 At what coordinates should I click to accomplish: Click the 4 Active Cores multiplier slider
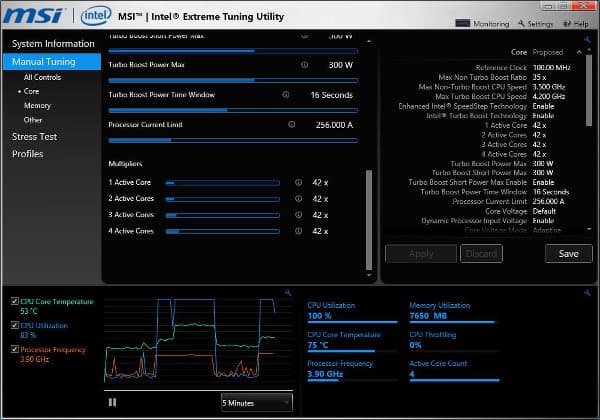[222, 231]
